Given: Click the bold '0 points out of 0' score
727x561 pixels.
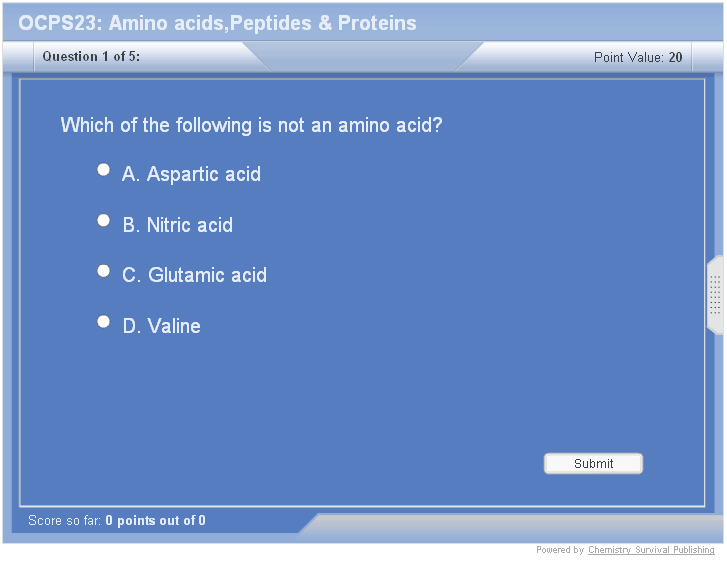Looking at the screenshot, I should (155, 521).
